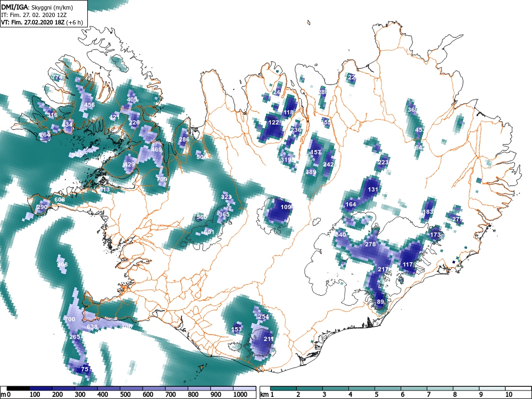Pick the lightest 9–10 km legend swatch
532x399 pixels.
click(x=492, y=388)
